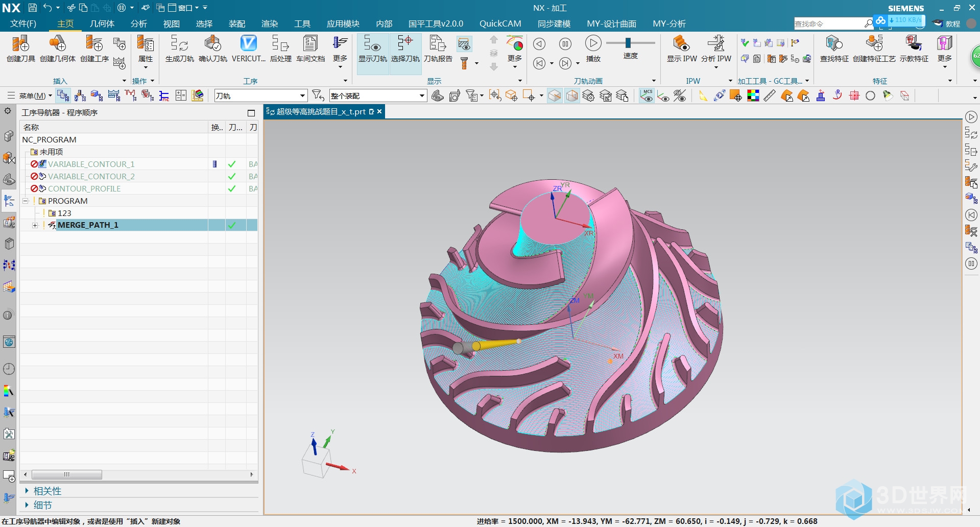This screenshot has width=980, height=527.
Task: Open the settings gear in resource bar
Action: coord(8,111)
